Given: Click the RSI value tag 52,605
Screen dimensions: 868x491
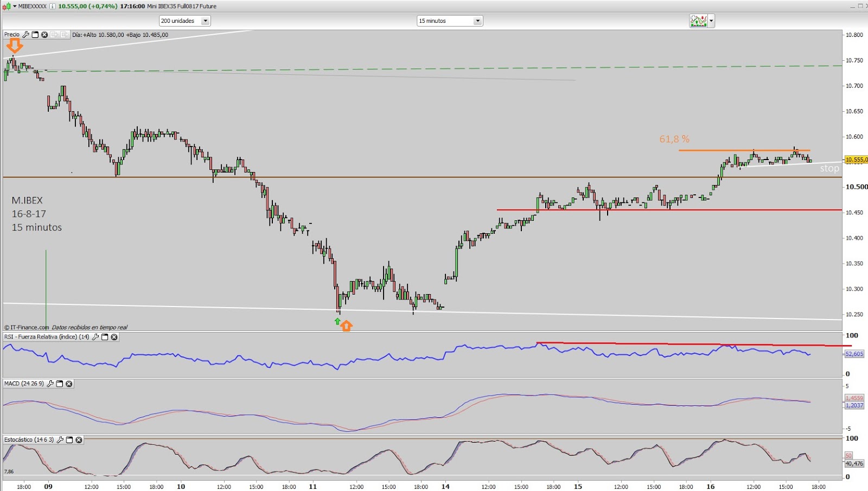Looking at the screenshot, I should click(854, 354).
